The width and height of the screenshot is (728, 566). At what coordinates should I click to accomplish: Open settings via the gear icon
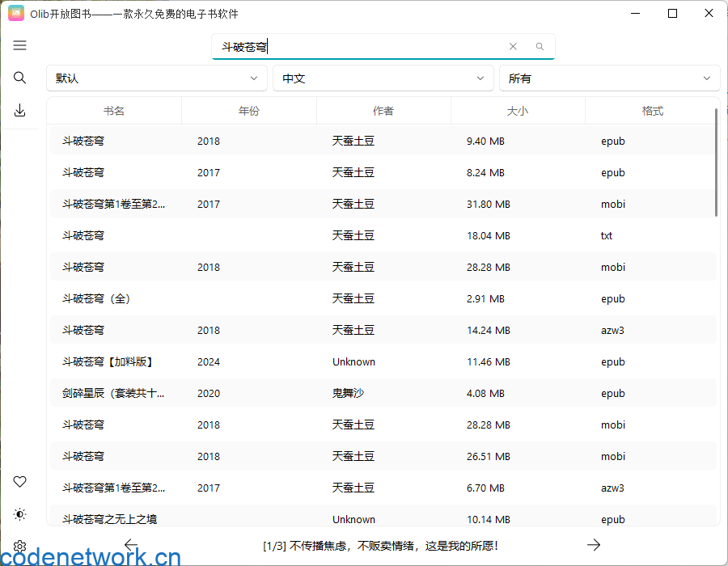(20, 547)
